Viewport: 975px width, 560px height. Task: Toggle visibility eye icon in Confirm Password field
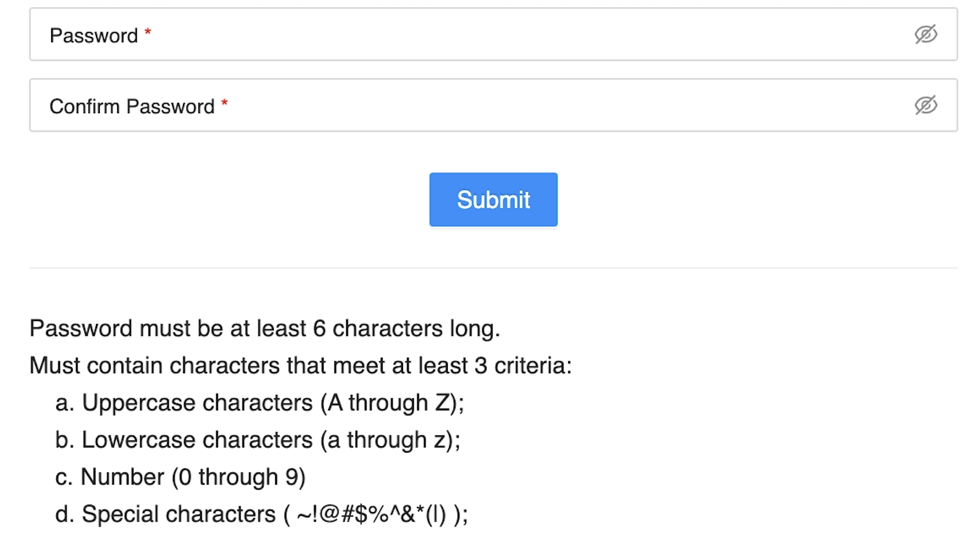tap(926, 105)
